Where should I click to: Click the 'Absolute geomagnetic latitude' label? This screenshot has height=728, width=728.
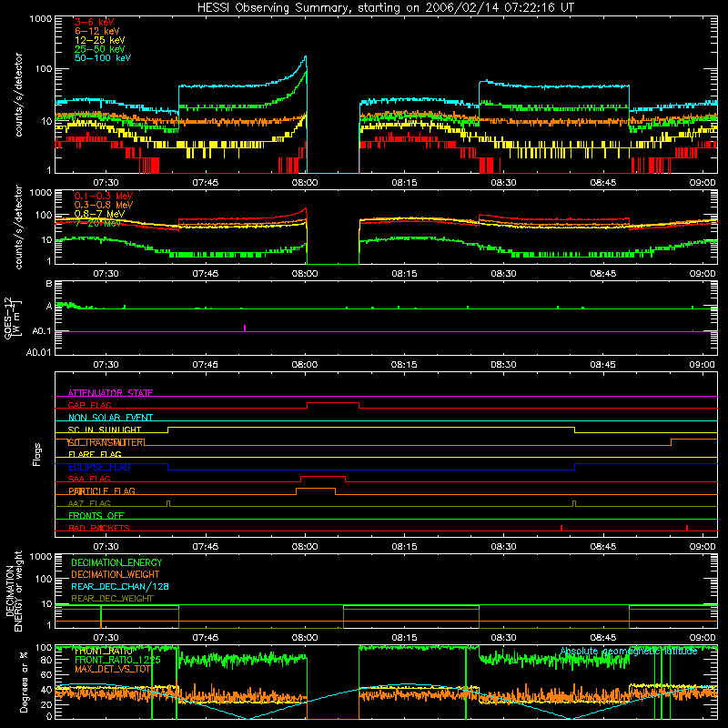coord(629,652)
